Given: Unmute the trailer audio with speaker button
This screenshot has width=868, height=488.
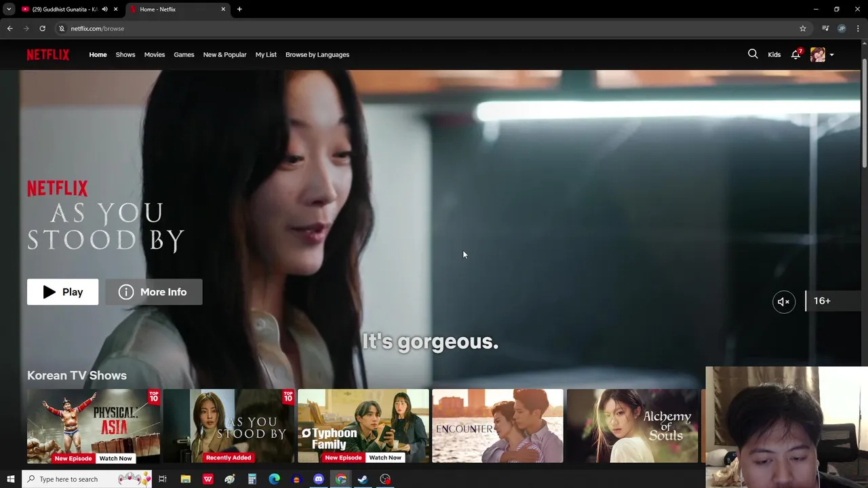Looking at the screenshot, I should [783, 302].
